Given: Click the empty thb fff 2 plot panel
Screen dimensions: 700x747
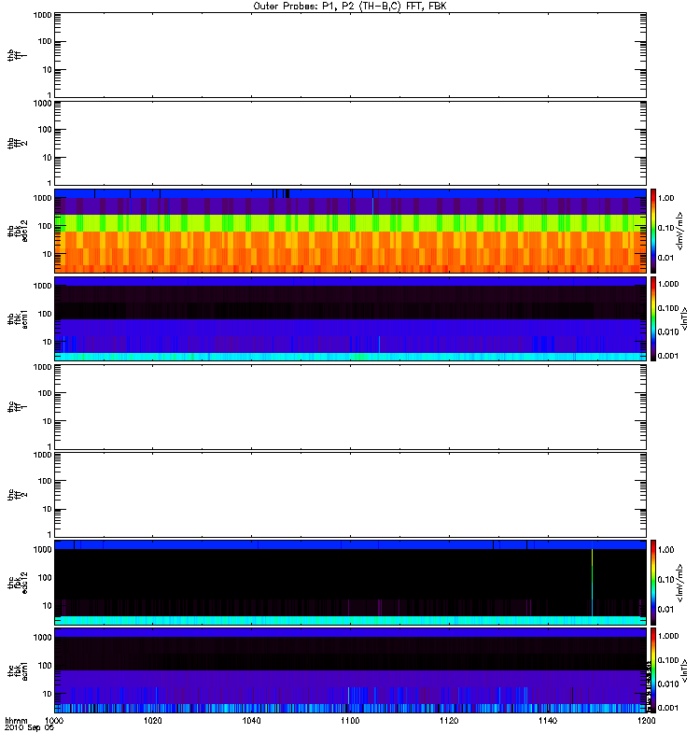Looking at the screenshot, I should 351,143.
